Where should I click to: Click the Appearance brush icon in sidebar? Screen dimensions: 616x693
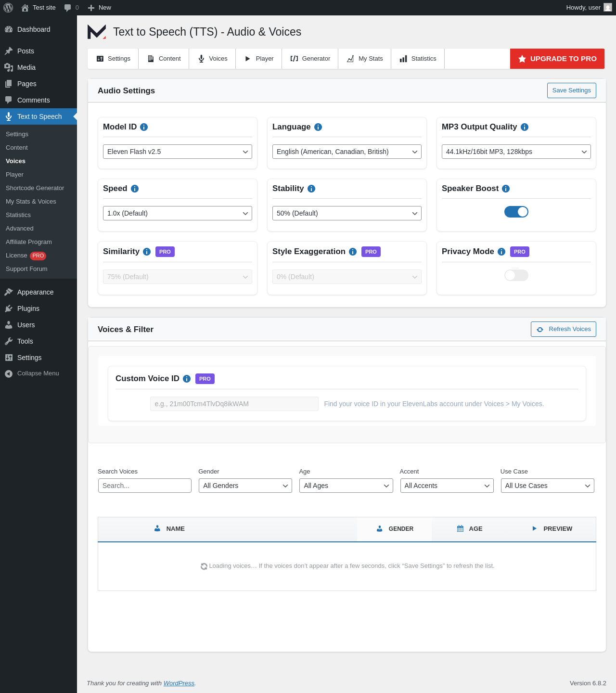click(9, 292)
